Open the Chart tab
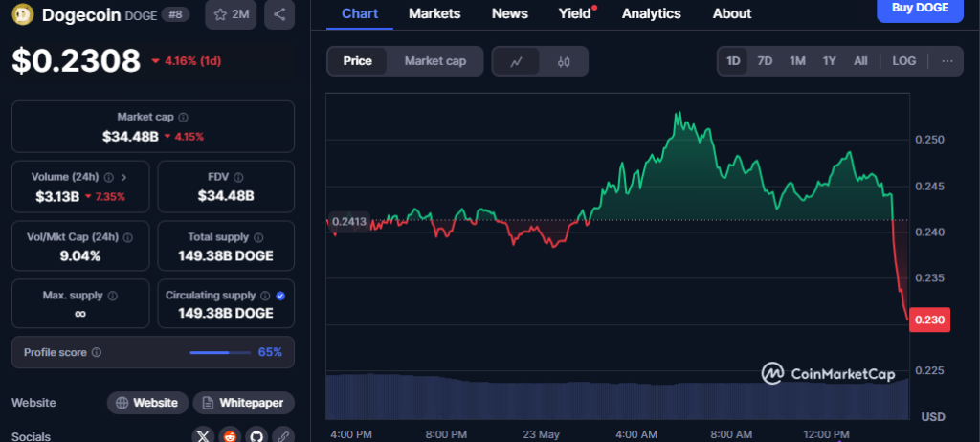 click(x=360, y=13)
